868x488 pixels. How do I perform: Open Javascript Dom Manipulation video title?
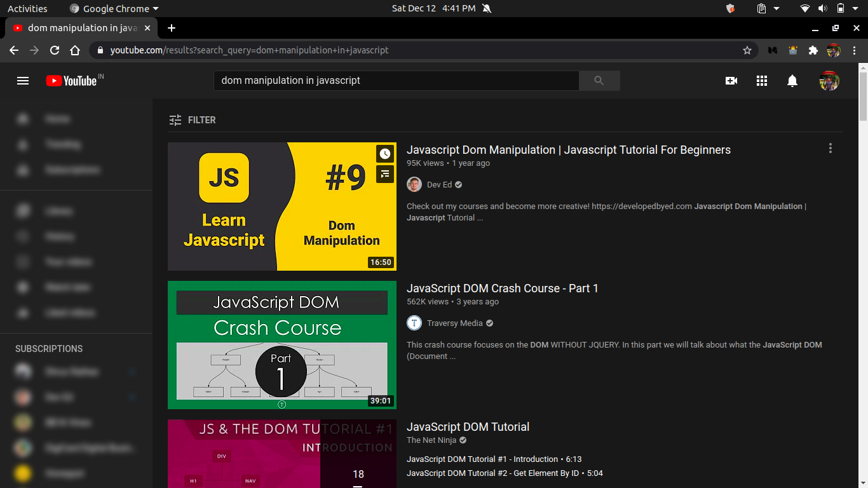(569, 150)
